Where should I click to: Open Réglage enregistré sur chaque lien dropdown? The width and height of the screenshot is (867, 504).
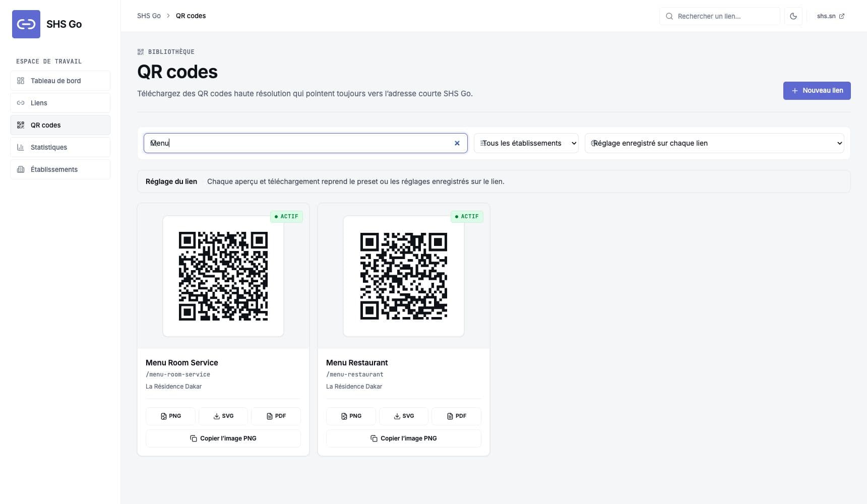point(714,143)
